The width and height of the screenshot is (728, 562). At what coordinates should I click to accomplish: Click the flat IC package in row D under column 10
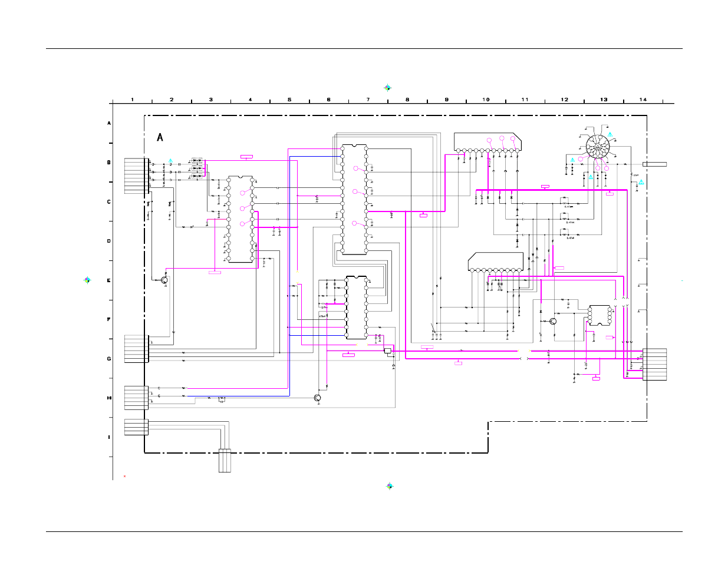tap(496, 262)
